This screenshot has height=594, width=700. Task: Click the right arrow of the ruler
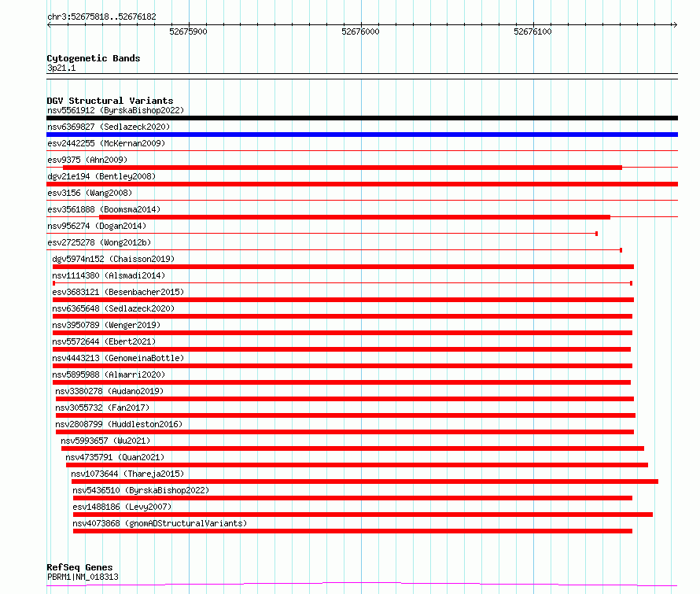tap(675, 25)
